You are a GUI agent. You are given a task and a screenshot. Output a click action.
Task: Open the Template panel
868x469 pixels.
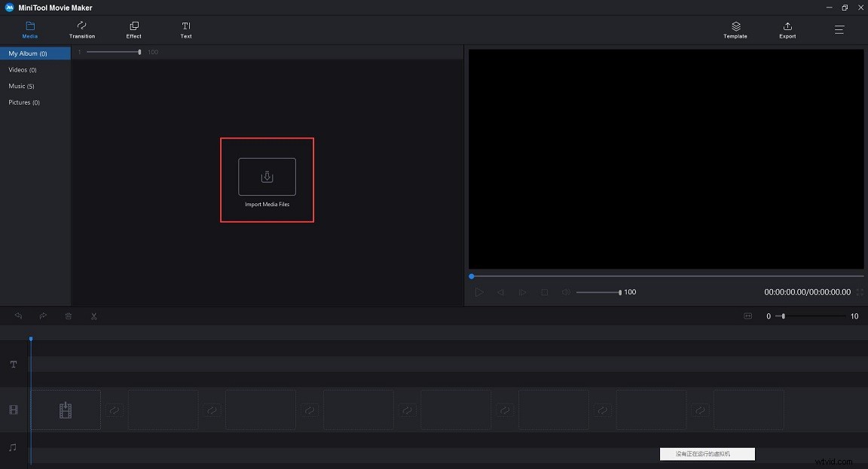[735, 29]
